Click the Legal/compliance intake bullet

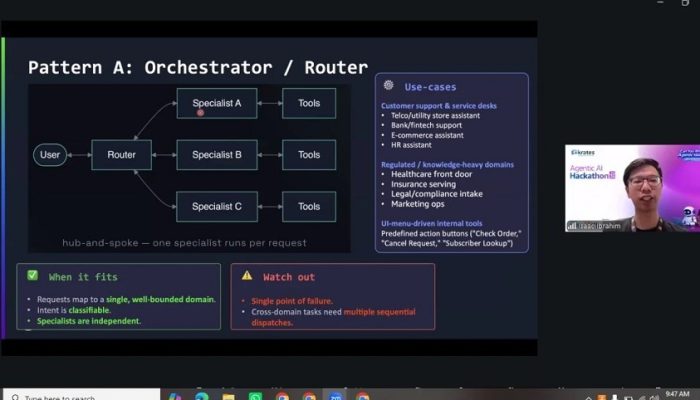[x=437, y=194]
